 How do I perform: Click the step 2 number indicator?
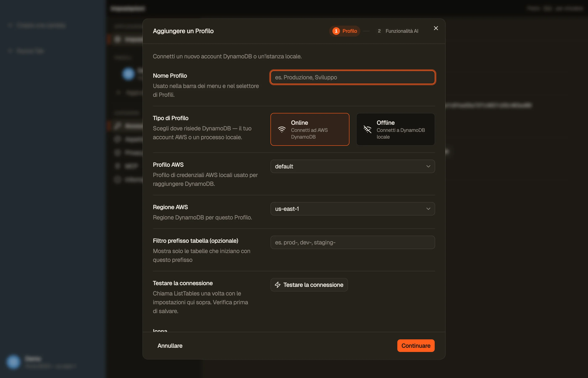point(379,31)
